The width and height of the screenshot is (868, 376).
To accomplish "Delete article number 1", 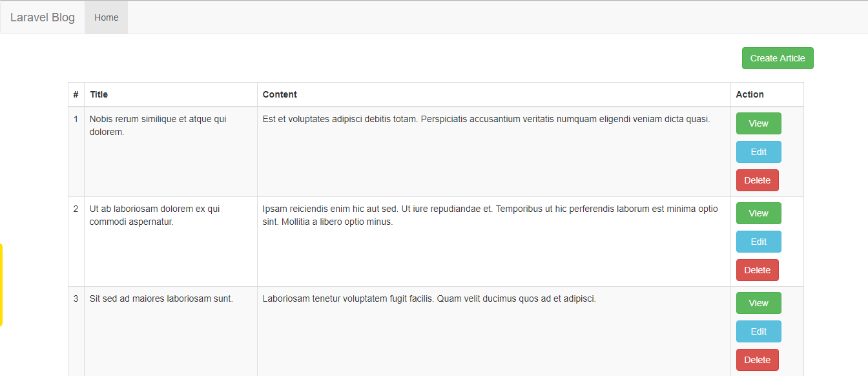I will pyautogui.click(x=757, y=180).
